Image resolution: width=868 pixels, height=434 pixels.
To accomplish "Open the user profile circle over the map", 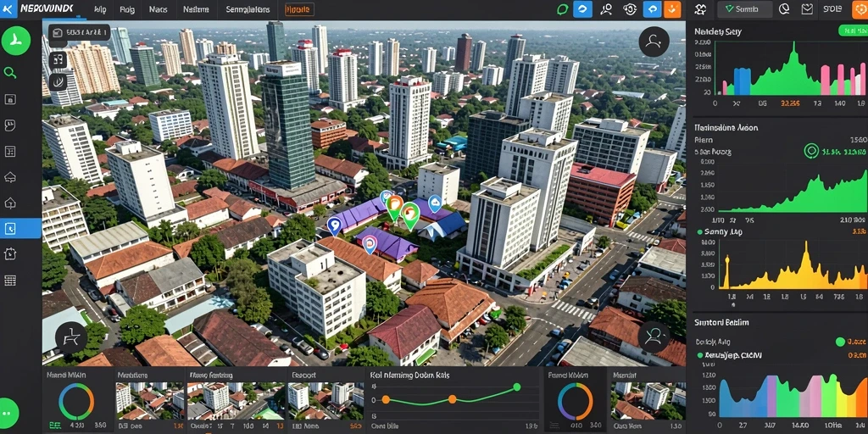I will pyautogui.click(x=654, y=42).
